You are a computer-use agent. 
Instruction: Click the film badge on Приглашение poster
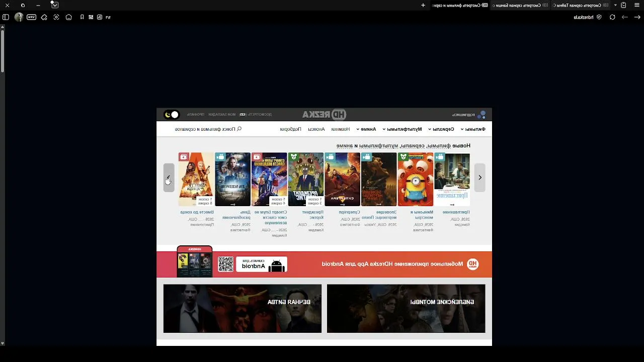coord(440,157)
